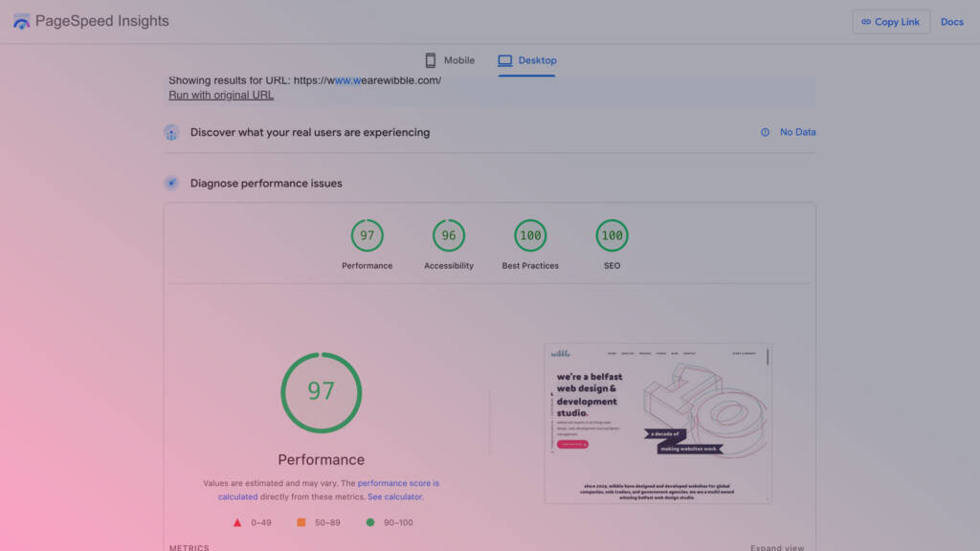Click the wibble website screenshot thumbnail
980x551 pixels.
pos(657,423)
